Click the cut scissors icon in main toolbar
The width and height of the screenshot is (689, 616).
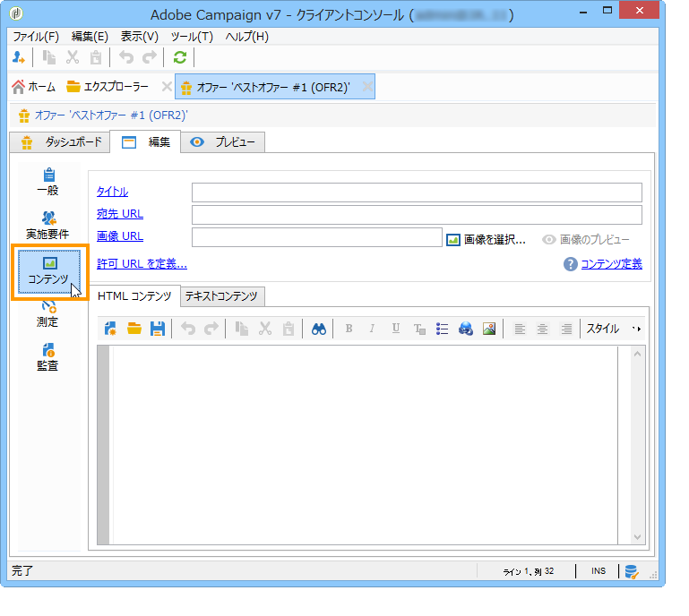tap(73, 57)
